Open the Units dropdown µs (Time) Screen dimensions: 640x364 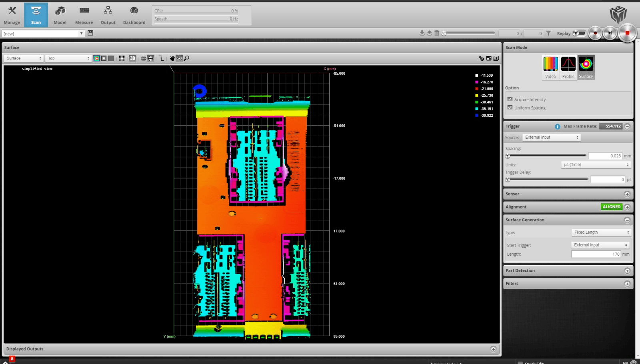pyautogui.click(x=596, y=165)
